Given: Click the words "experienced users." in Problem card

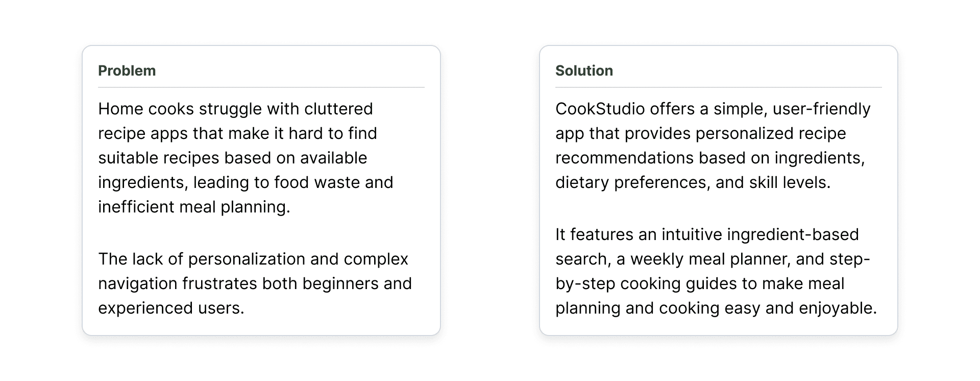Looking at the screenshot, I should 171,308.
